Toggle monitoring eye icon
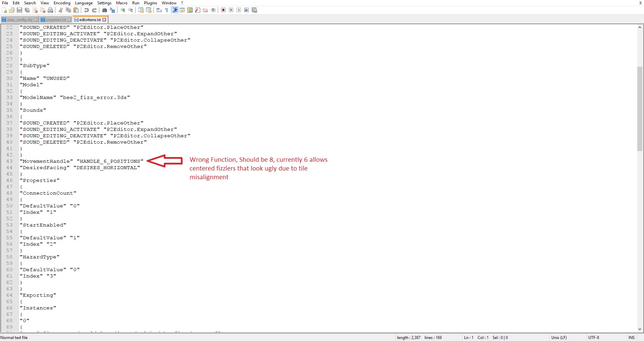 pyautogui.click(x=213, y=10)
